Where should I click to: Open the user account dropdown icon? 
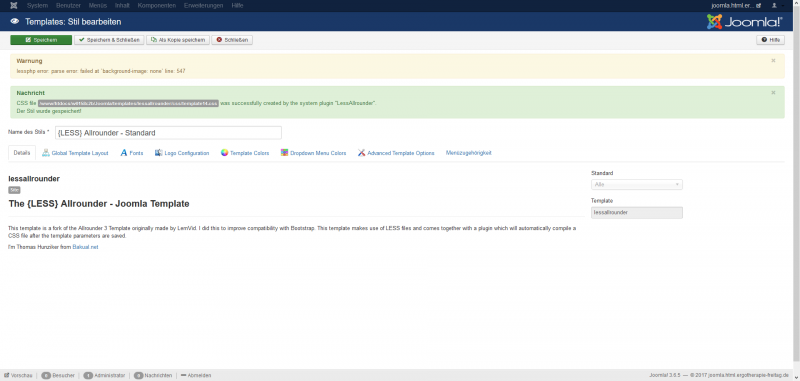(x=778, y=6)
